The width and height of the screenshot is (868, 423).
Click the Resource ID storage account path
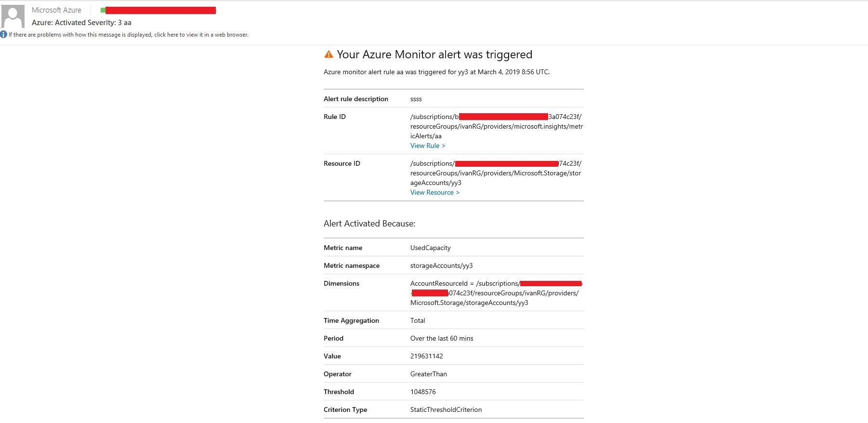495,173
